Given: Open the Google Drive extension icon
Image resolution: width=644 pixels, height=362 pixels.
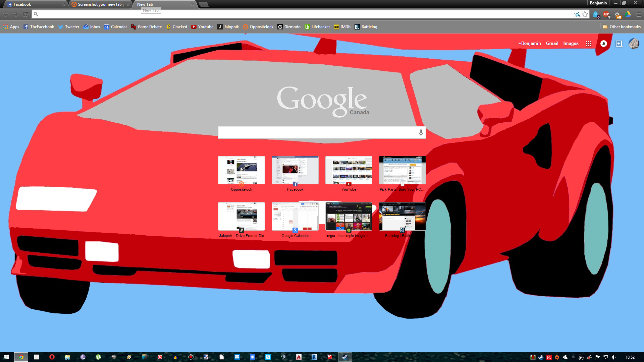Looking at the screenshot, I should coord(628,14).
